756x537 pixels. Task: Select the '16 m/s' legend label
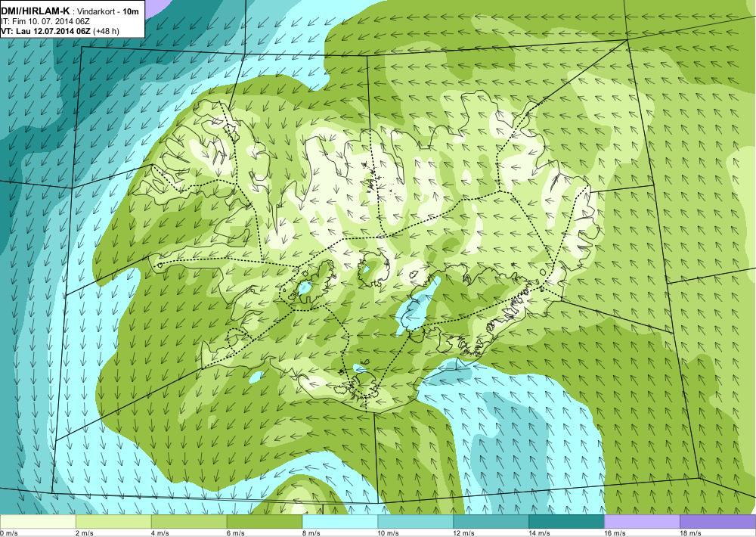coord(615,533)
